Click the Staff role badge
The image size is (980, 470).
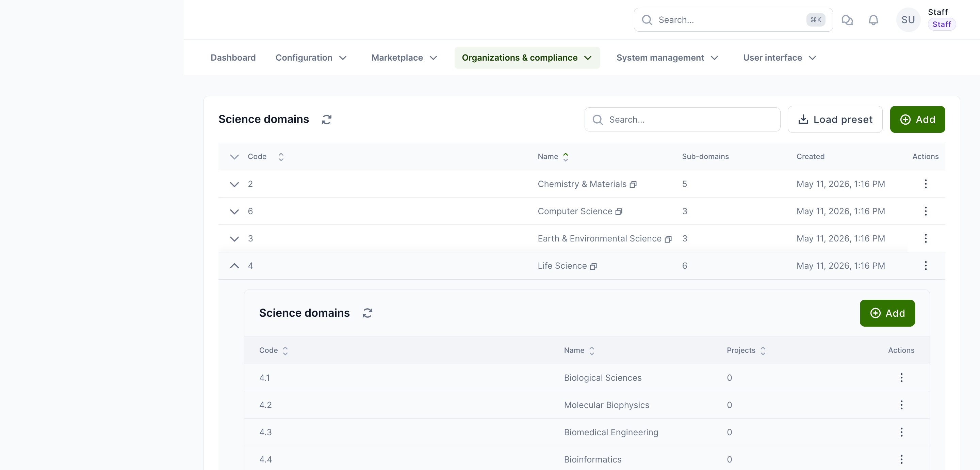(x=942, y=25)
